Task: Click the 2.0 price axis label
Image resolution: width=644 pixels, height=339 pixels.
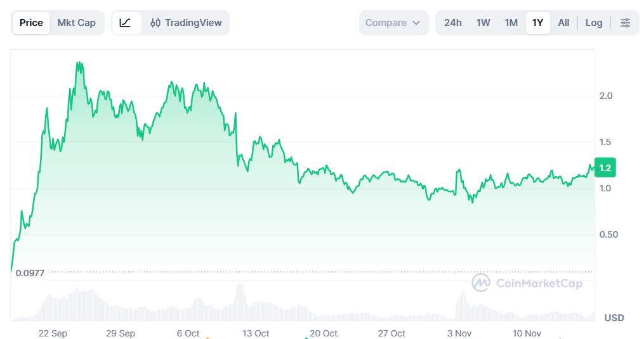Action: point(605,96)
